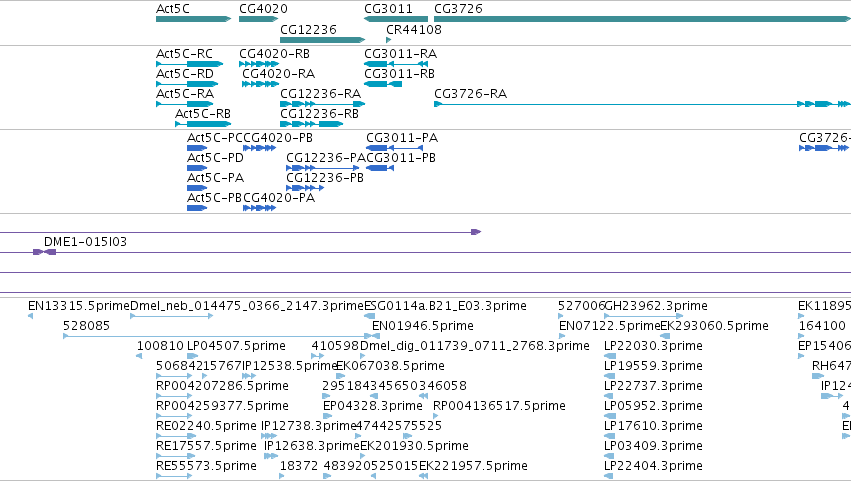851x481 pixels.
Task: Click the RE17557.5prime EST label
Action: (x=206, y=446)
